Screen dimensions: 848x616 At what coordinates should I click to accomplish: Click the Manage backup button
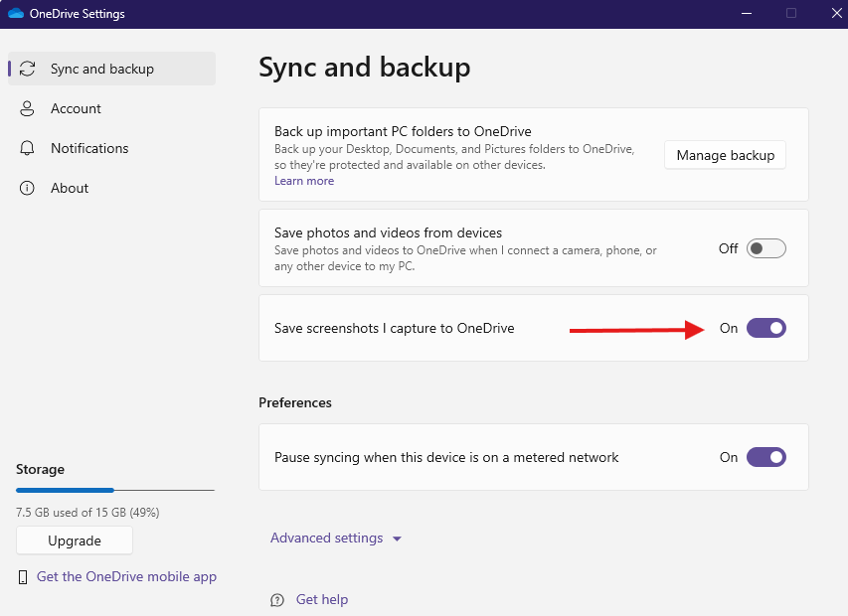click(x=726, y=155)
